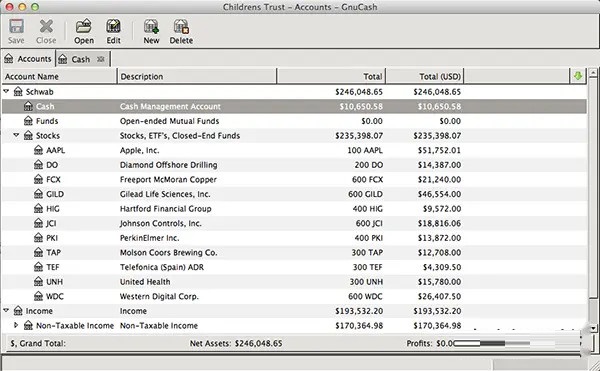Screen dimensions: 600x371
Task: Sort by Account Name column header
Action: [x=59, y=76]
